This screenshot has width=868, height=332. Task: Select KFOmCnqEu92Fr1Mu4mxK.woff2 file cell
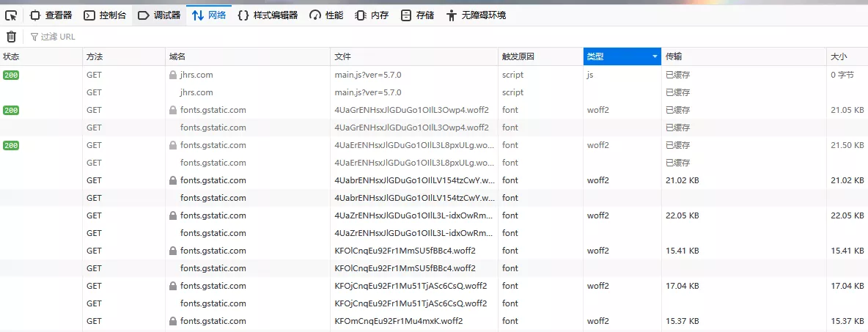pyautogui.click(x=399, y=321)
